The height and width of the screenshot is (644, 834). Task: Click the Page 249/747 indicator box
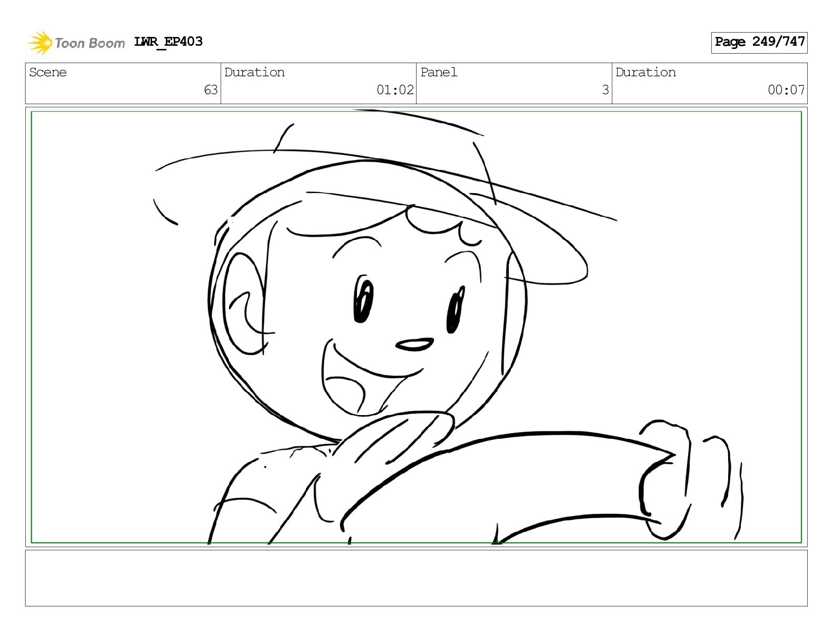tap(759, 42)
